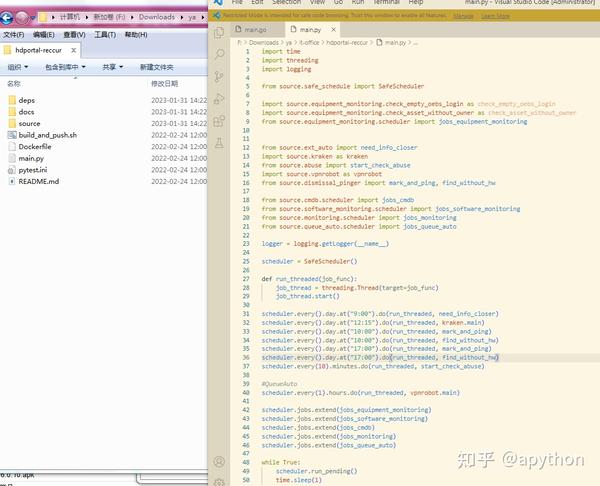
Task: Click the folder icon in Explorer address bar
Action: [x=43, y=17]
